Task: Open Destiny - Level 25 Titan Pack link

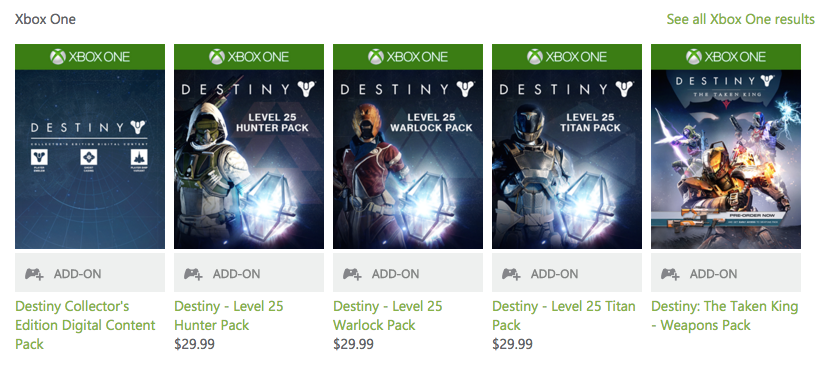Action: click(x=564, y=316)
